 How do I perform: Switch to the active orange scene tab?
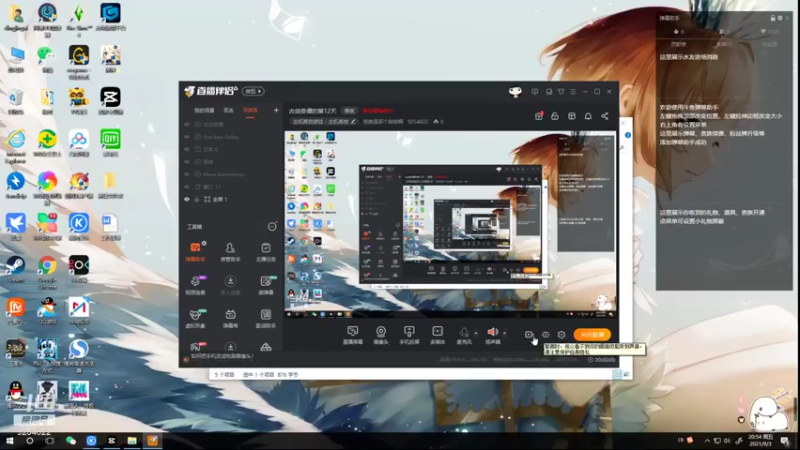[x=250, y=110]
